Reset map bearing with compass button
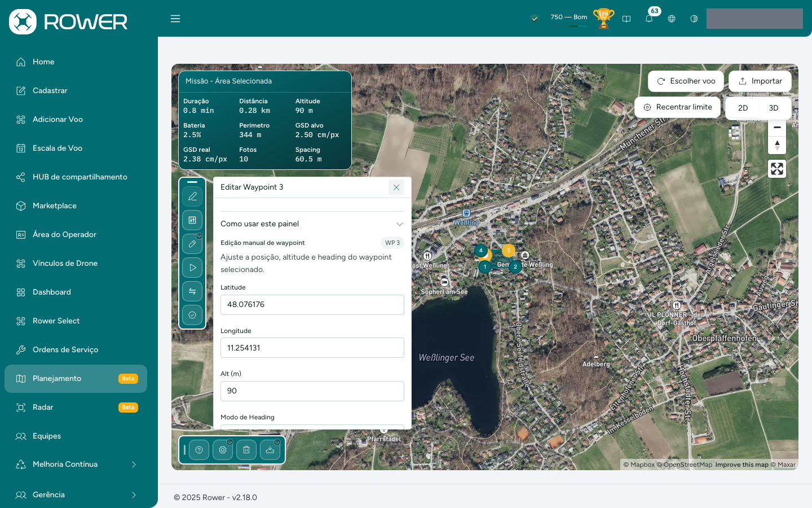The image size is (812, 508). pyautogui.click(x=777, y=145)
